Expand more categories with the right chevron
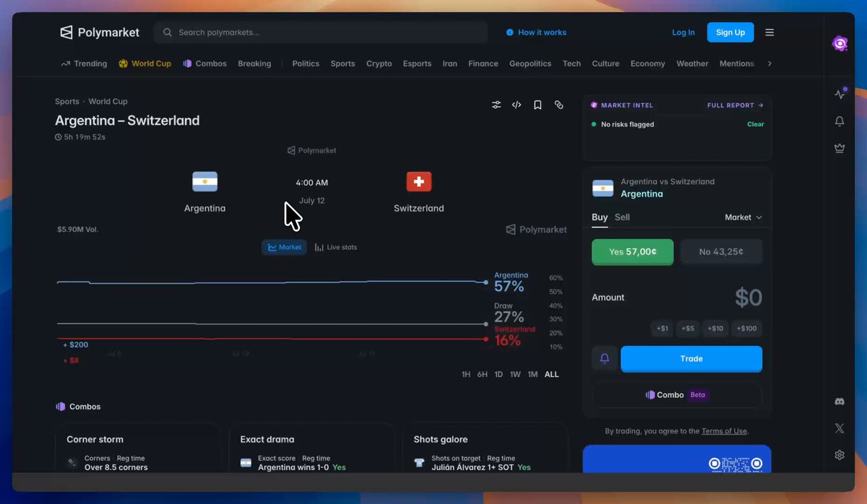Viewport: 867px width, 504px height. point(769,64)
